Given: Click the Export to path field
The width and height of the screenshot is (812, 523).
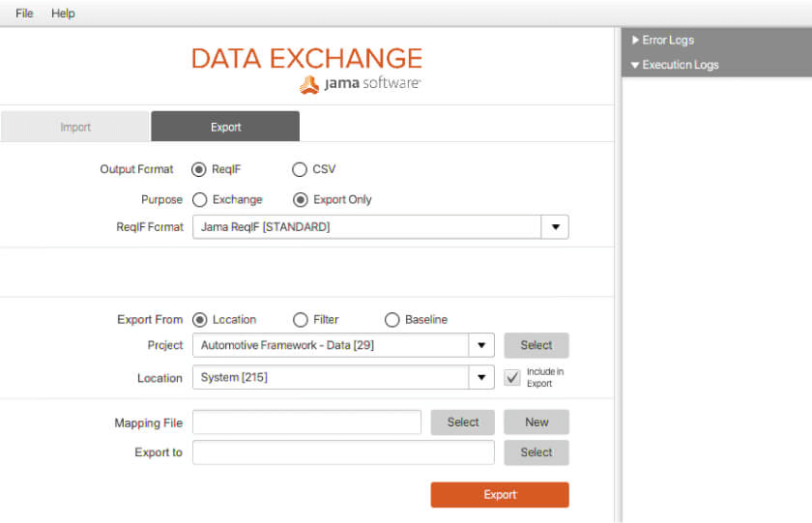Looking at the screenshot, I should pyautogui.click(x=342, y=452).
